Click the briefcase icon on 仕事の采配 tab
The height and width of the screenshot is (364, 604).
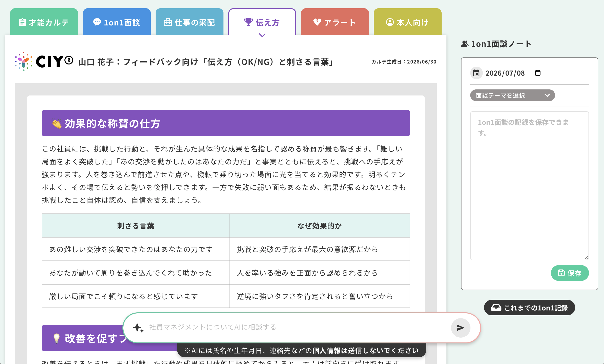point(168,22)
